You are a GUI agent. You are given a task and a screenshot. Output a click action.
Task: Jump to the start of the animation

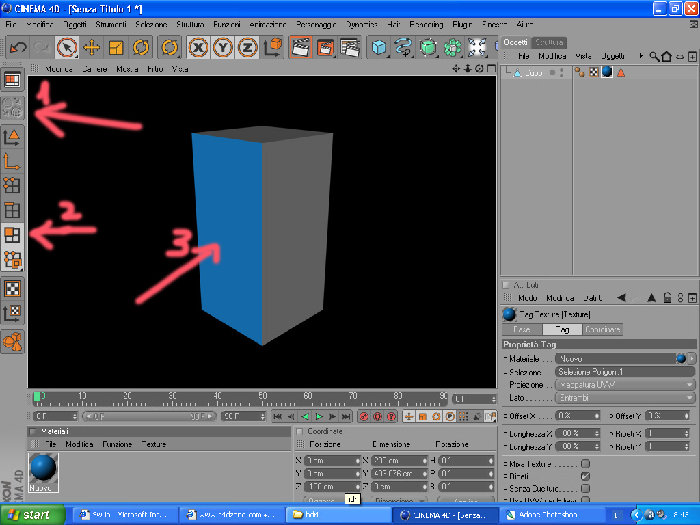coord(277,417)
